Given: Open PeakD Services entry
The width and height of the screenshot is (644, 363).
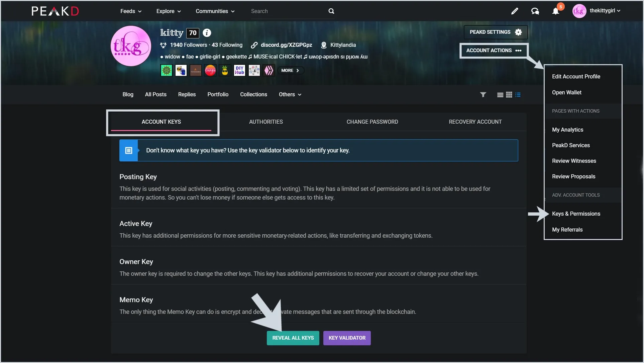Looking at the screenshot, I should 571,145.
